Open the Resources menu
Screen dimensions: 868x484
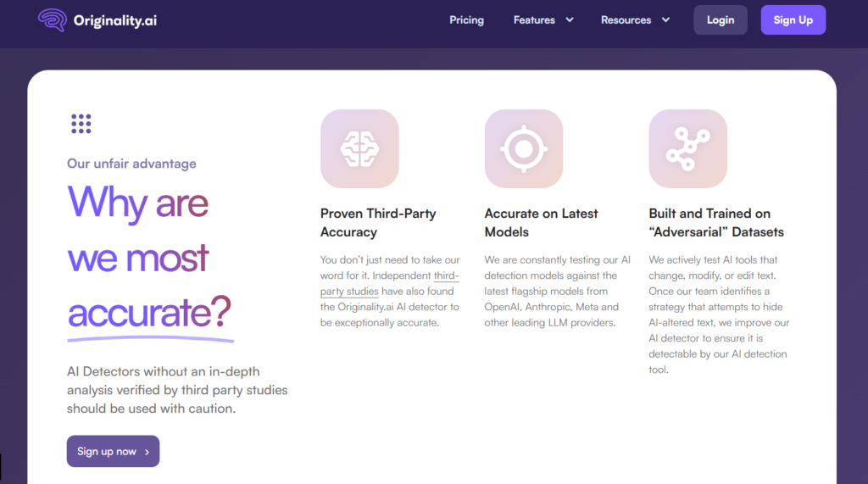coord(626,20)
